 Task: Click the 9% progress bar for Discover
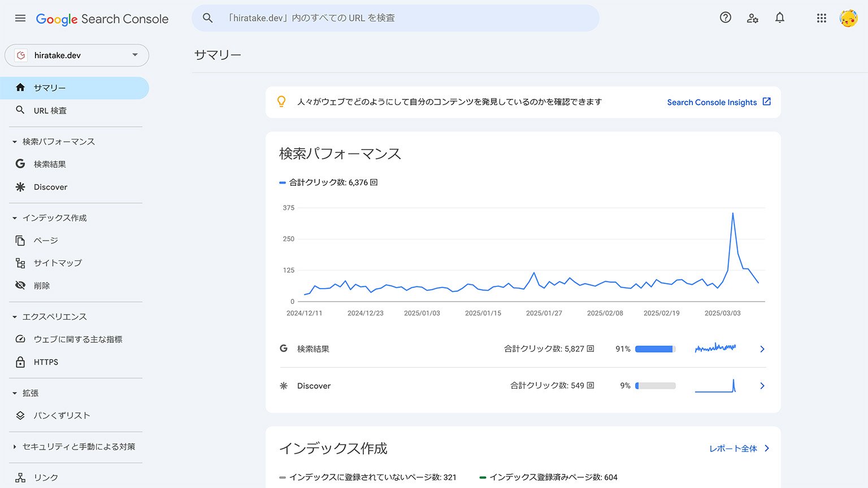click(656, 386)
